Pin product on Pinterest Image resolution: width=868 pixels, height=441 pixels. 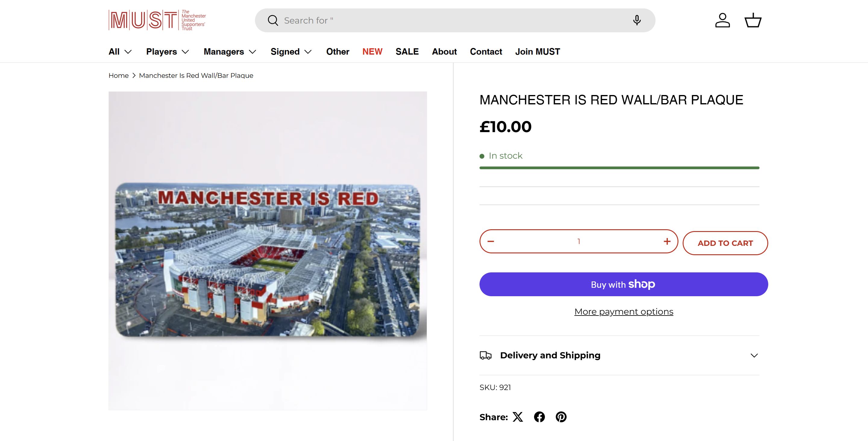tap(561, 417)
